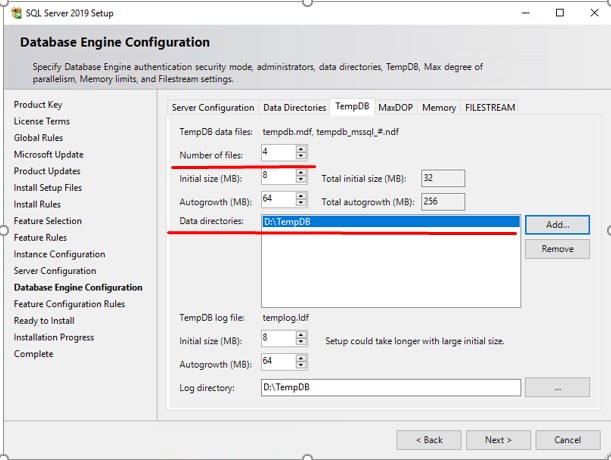Select Database Engine Configuration step in sidebar

tap(78, 288)
